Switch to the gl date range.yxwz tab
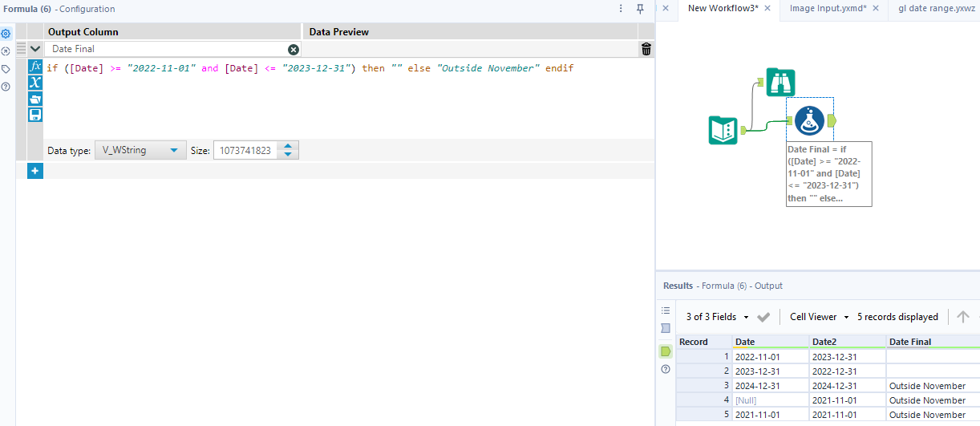 [x=937, y=8]
